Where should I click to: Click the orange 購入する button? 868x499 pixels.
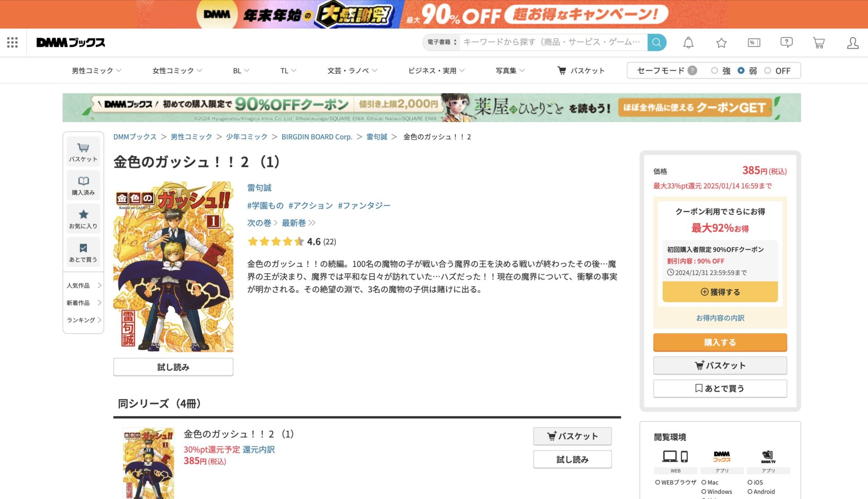tap(720, 342)
